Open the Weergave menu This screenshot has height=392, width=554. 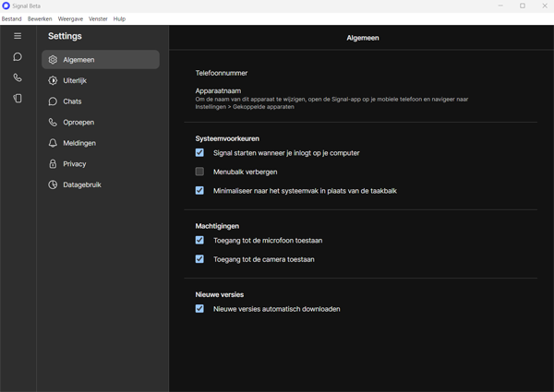[70, 19]
